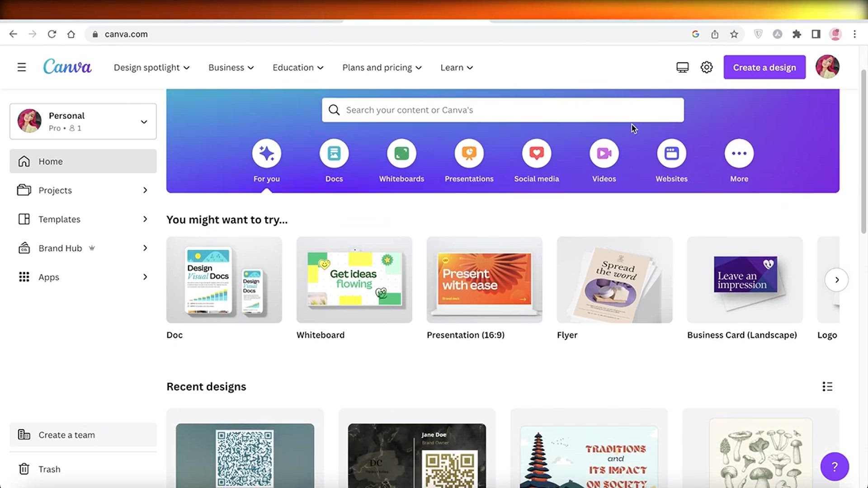Click Create a design button

[764, 67]
